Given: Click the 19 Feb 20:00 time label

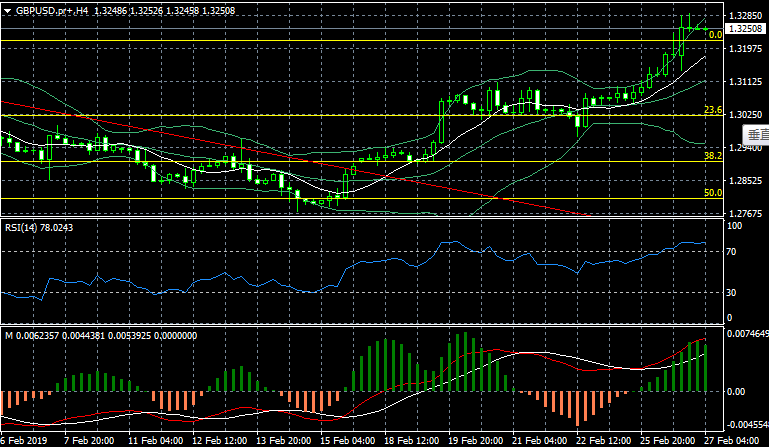Looking at the screenshot, I should point(476,440).
